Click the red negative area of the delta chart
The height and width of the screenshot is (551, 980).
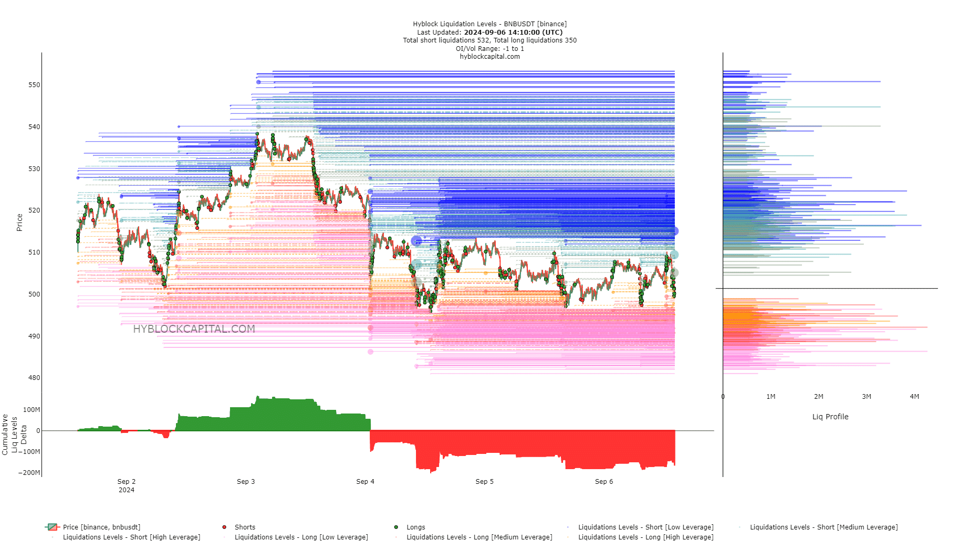(x=525, y=443)
